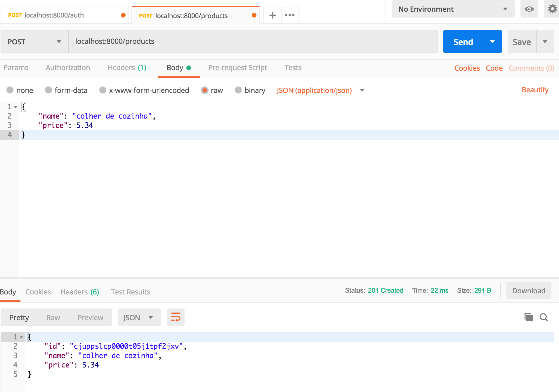559x392 pixels.
Task: Open the Tests tab
Action: point(293,68)
